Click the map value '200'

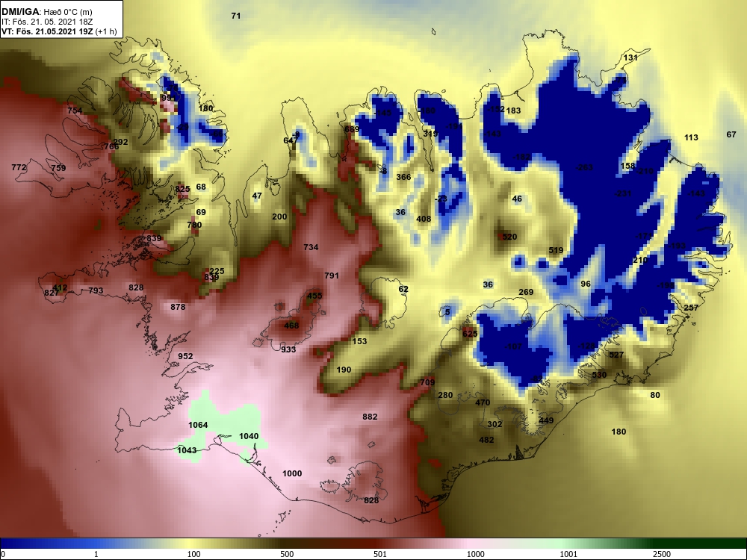[x=279, y=217]
